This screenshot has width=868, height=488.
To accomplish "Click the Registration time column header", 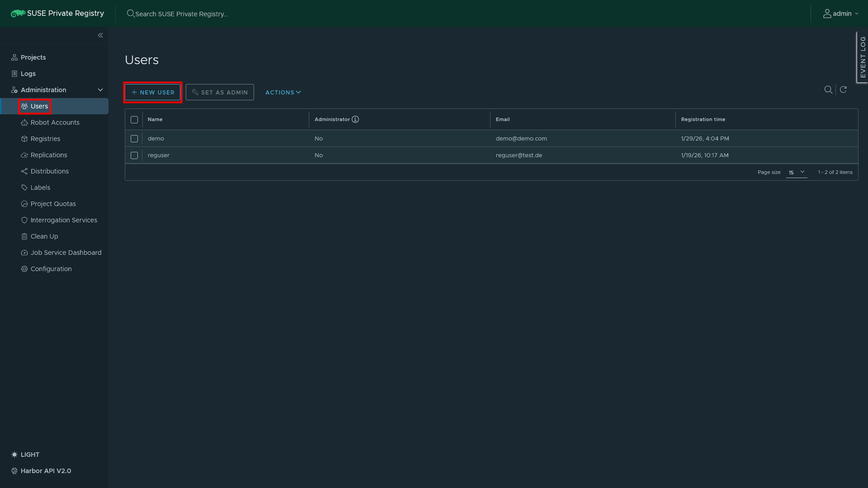I will tap(703, 119).
